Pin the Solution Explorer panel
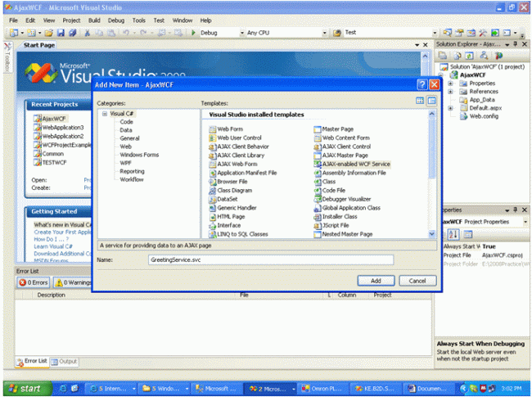Image resolution: width=532 pixels, height=397 pixels. [516, 44]
